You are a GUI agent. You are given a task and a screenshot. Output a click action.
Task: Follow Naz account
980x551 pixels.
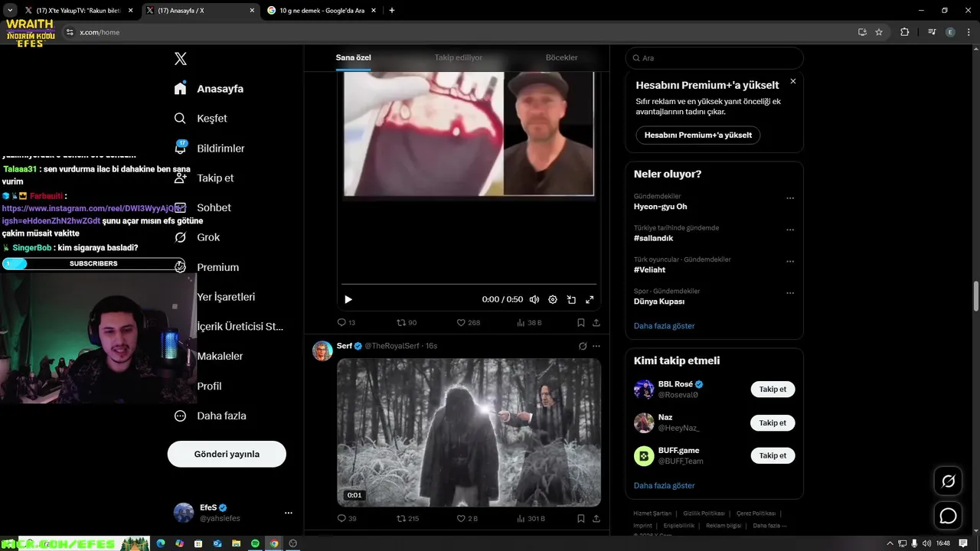(773, 422)
